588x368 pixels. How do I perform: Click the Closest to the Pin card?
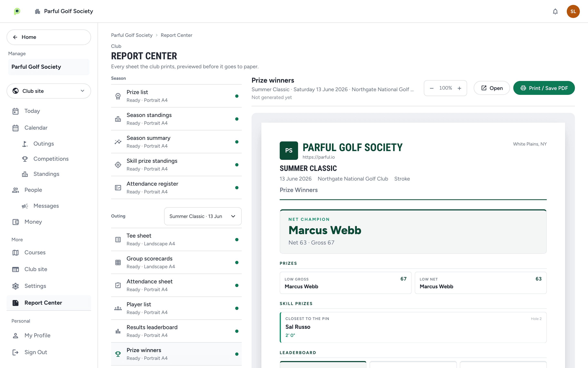tap(413, 327)
